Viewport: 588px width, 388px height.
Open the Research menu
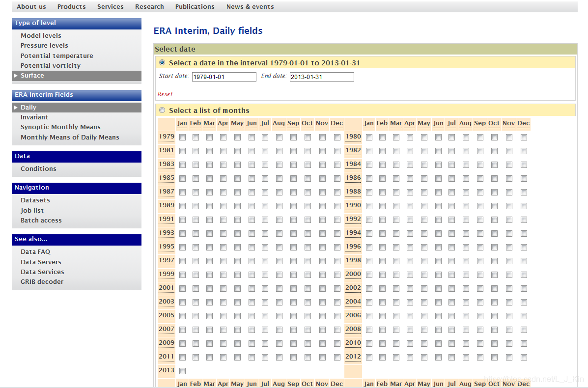(149, 7)
